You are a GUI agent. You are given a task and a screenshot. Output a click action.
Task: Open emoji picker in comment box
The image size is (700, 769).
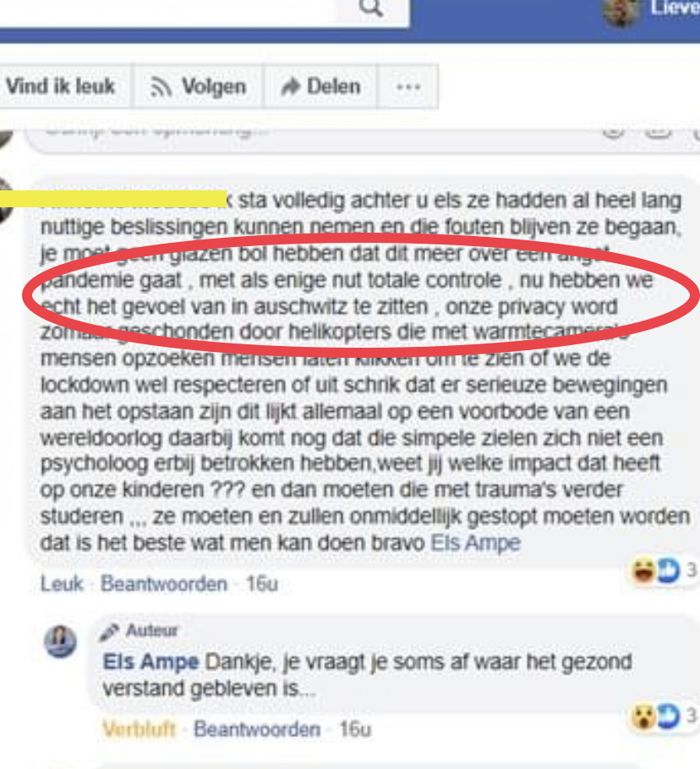(613, 132)
